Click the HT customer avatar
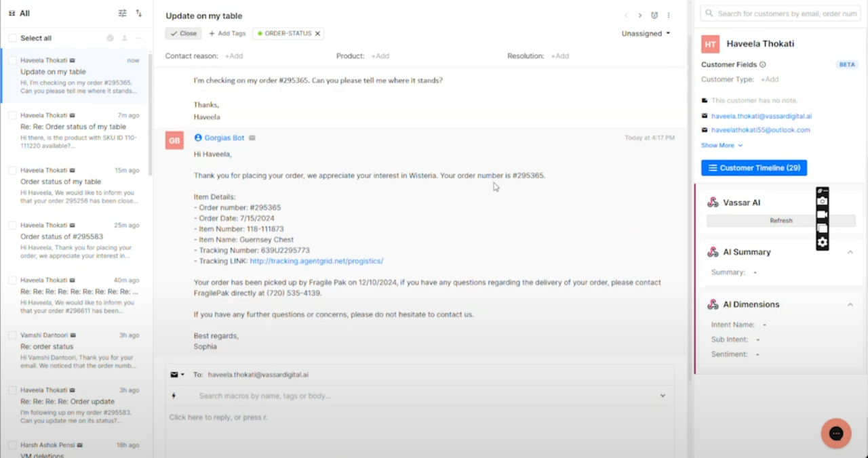 (710, 44)
